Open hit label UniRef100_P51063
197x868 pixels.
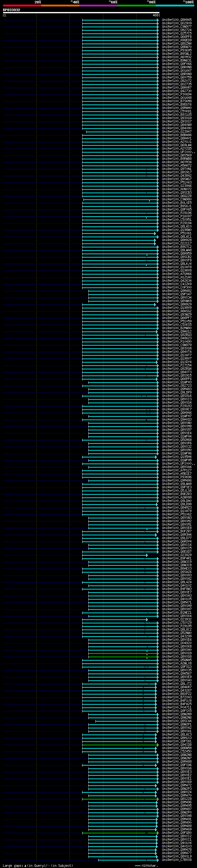pos(177,182)
